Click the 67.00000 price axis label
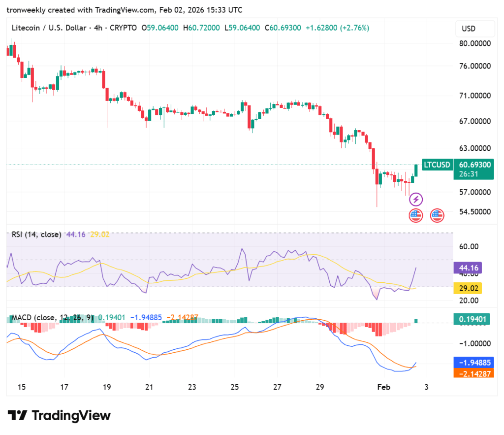The height and width of the screenshot is (435, 504). tap(475, 121)
